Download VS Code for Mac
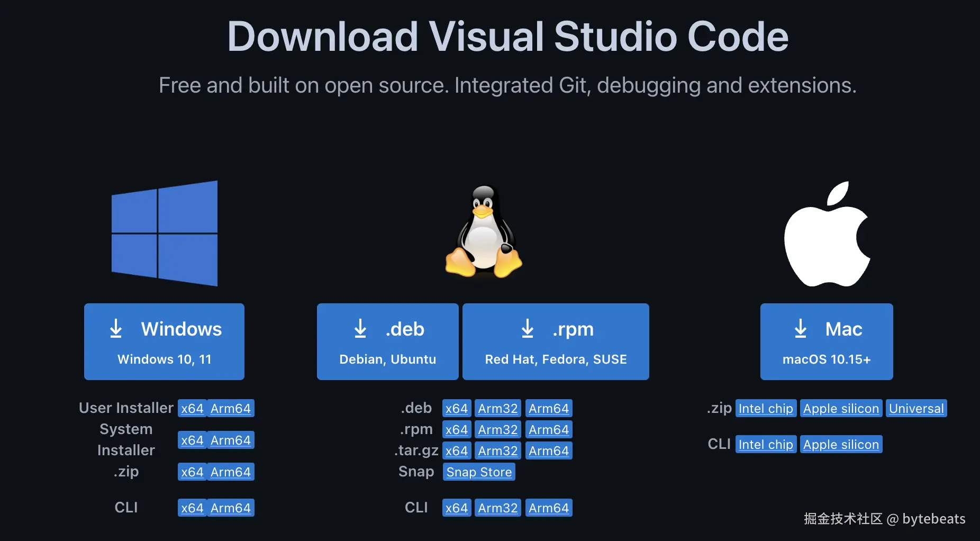The image size is (980, 541). pos(827,341)
